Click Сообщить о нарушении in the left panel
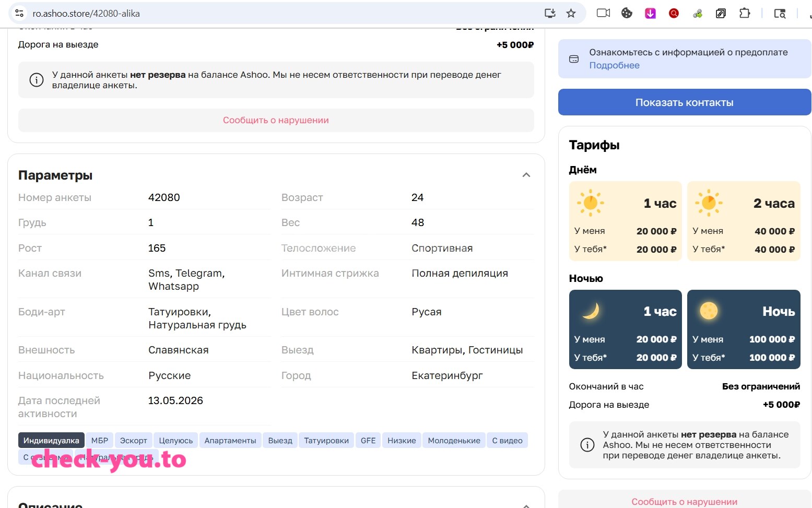The image size is (812, 508). 276,120
